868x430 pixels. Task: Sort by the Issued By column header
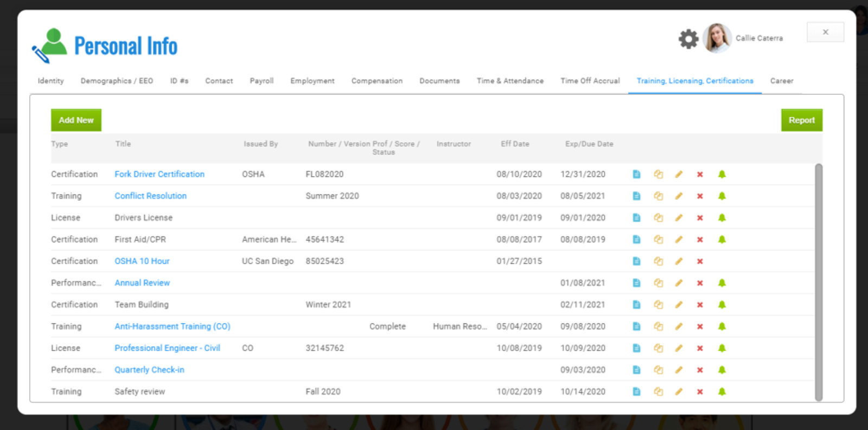click(x=260, y=144)
